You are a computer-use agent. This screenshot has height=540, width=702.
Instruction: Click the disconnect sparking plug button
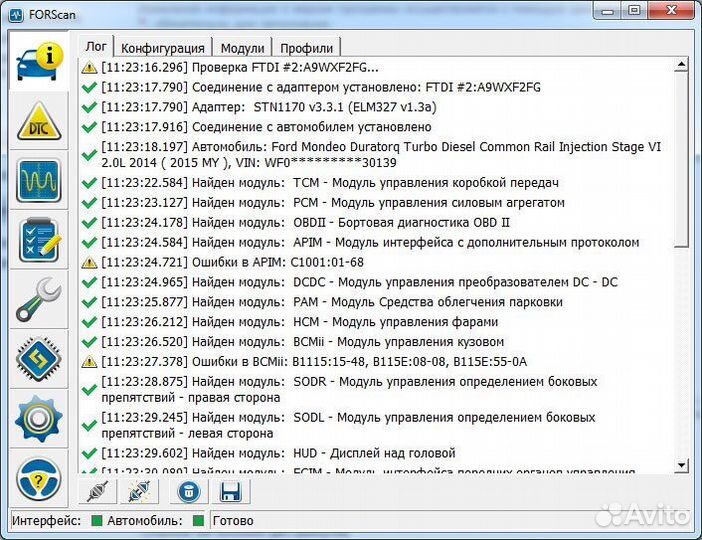139,492
